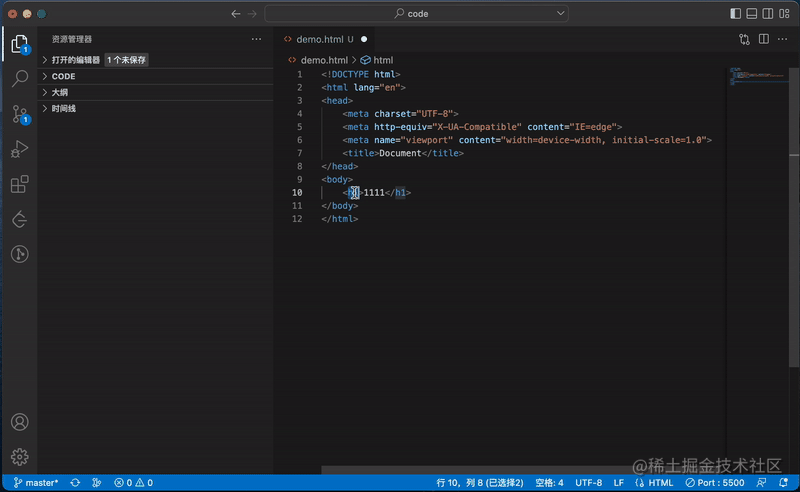This screenshot has height=492, width=800.
Task: Expand the CODE folder section
Action: 156,76
